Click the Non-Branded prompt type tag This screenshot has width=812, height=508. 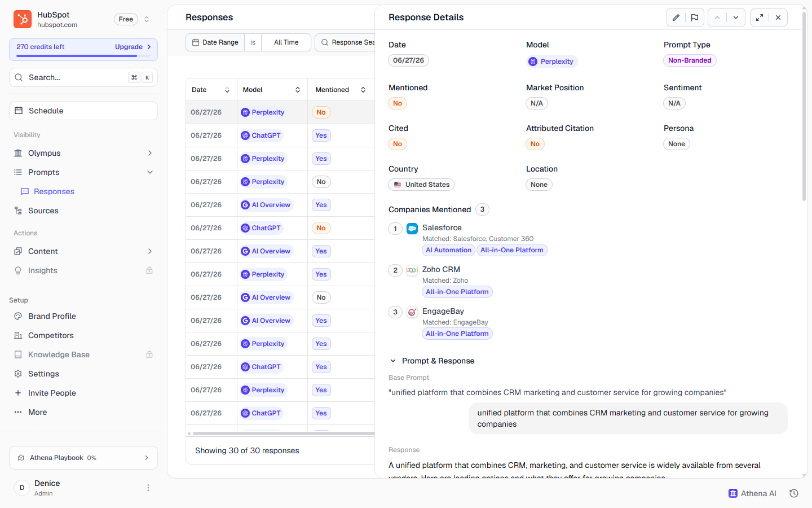(690, 60)
